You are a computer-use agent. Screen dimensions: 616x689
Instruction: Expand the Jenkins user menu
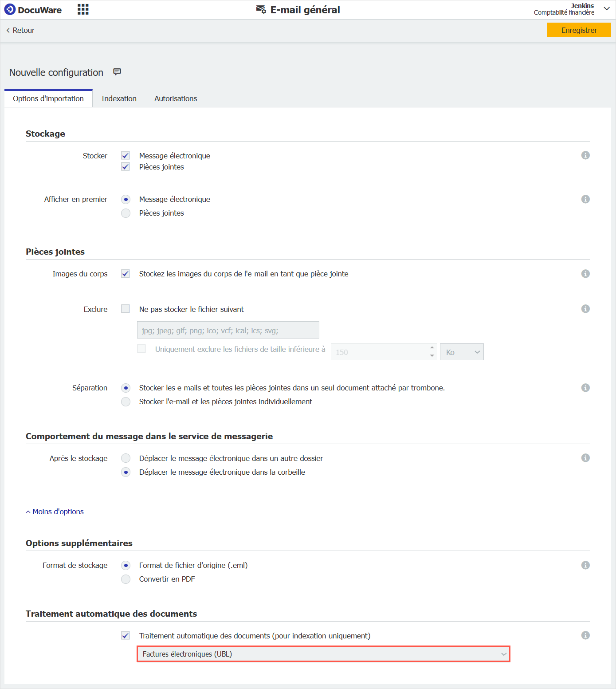[x=606, y=9]
